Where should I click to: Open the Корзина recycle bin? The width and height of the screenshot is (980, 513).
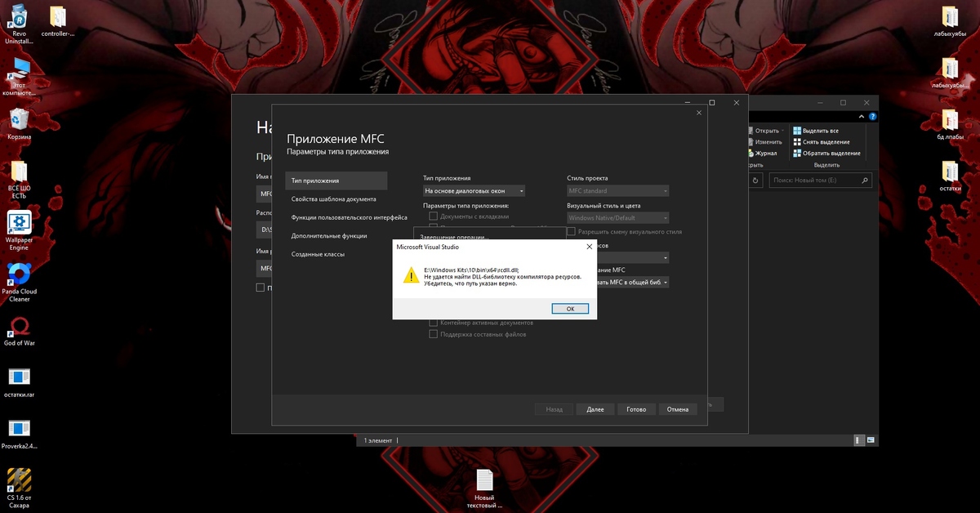point(19,123)
